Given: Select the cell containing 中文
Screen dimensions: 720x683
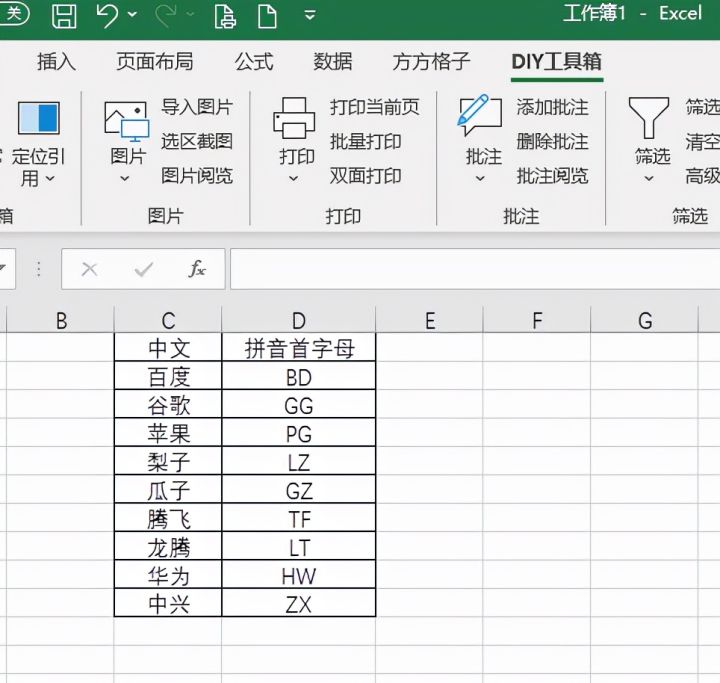Looking at the screenshot, I should tap(168, 348).
